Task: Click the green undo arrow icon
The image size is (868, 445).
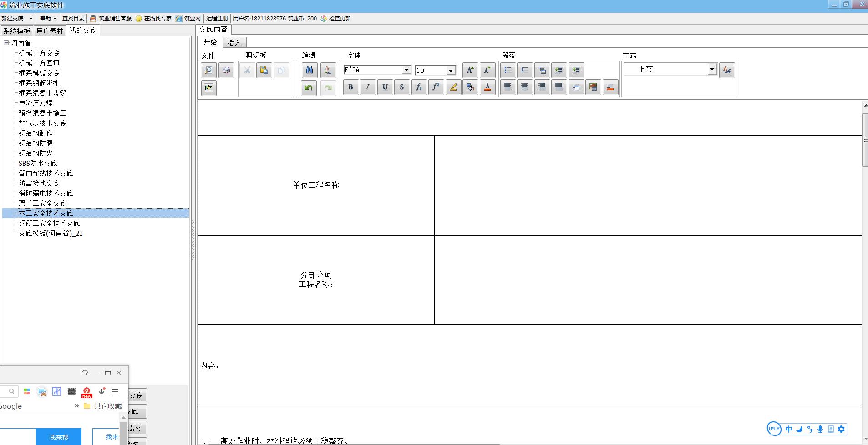Action: pos(309,88)
